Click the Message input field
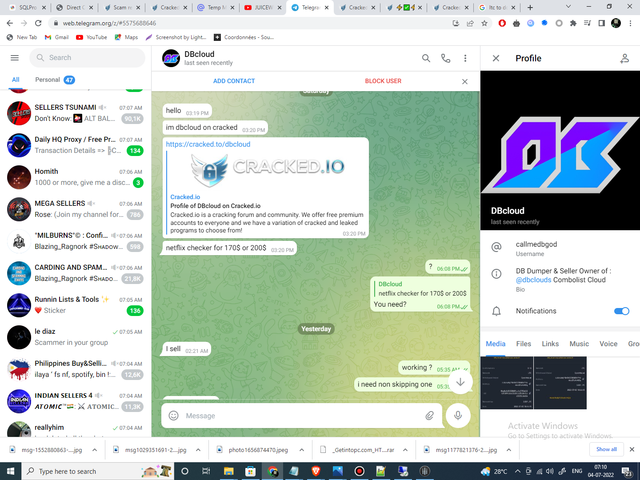The image size is (640, 480). [302, 416]
